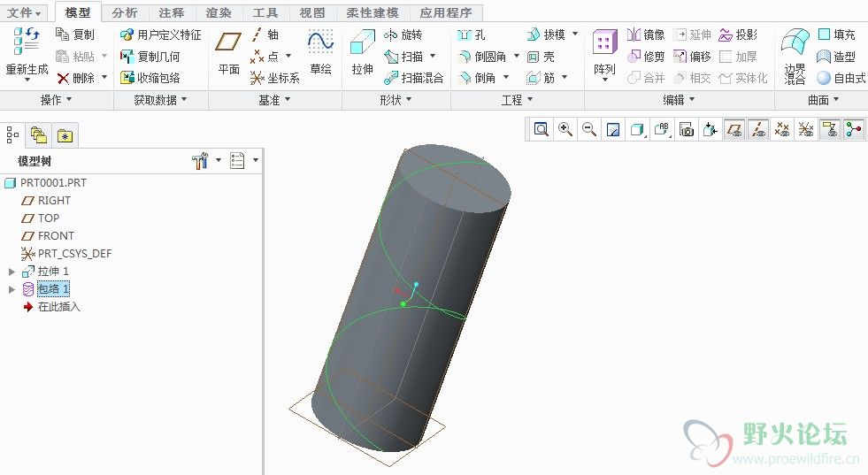Click the Style (造型) tool
The width and height of the screenshot is (868, 475).
coord(836,57)
